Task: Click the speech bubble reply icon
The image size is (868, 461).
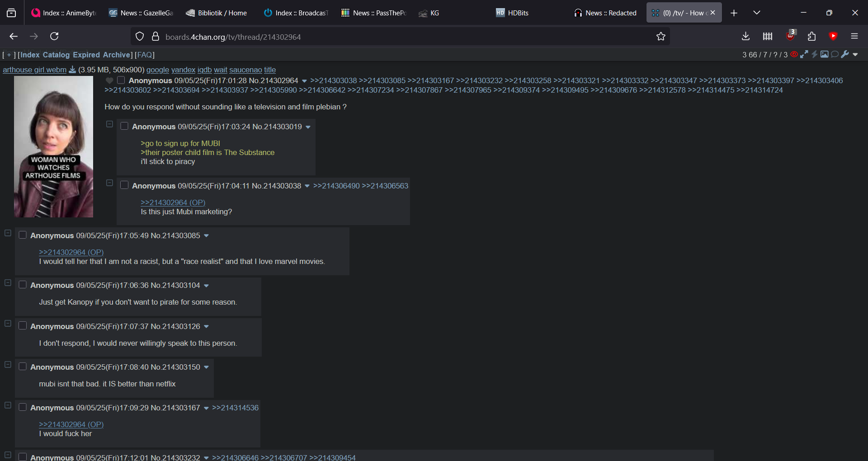Action: tap(835, 55)
